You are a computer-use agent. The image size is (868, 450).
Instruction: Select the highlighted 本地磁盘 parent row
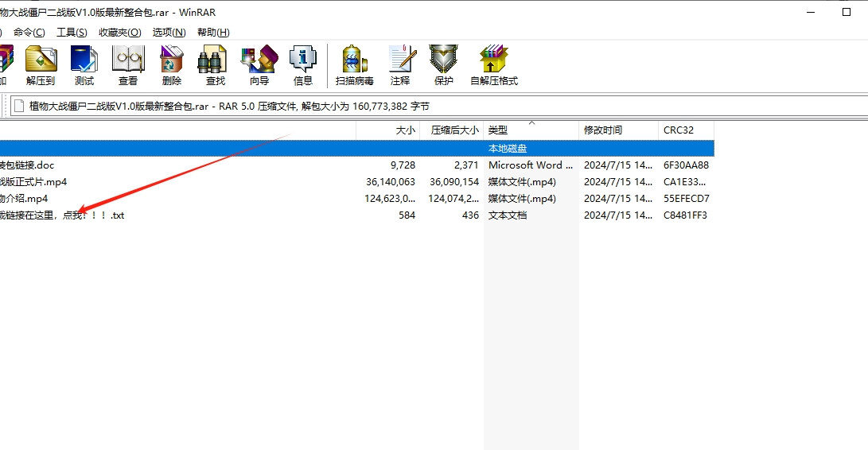point(357,149)
